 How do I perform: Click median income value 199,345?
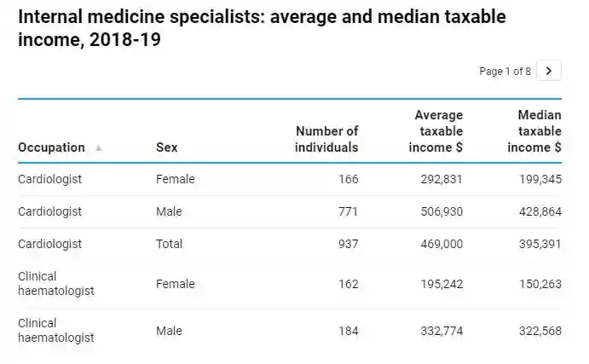540,179
